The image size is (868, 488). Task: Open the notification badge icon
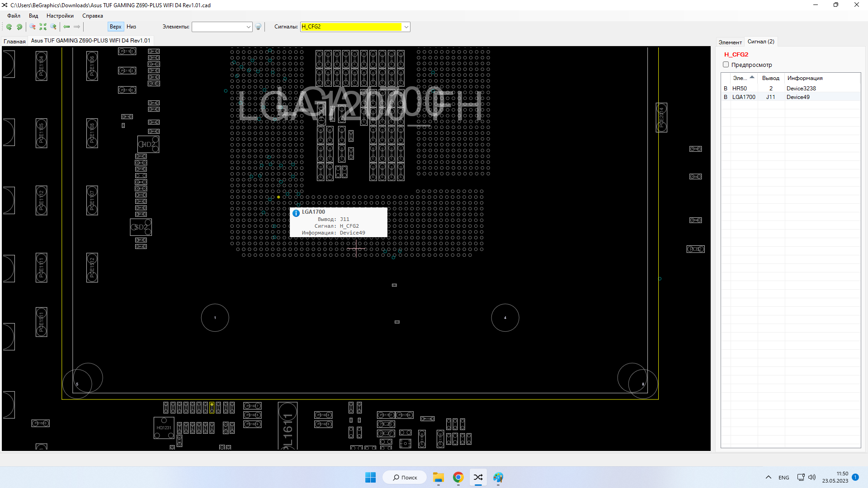(855, 477)
